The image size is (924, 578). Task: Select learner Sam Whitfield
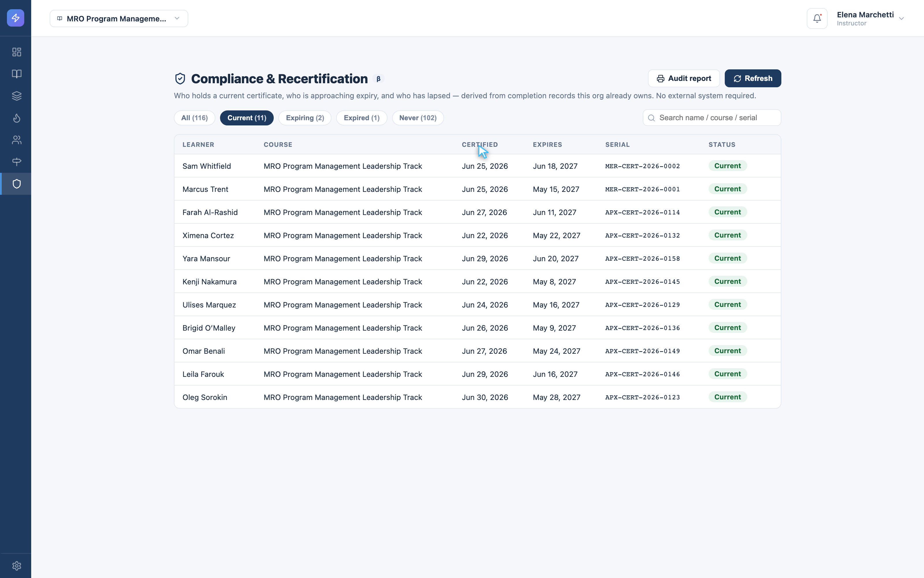[206, 166]
